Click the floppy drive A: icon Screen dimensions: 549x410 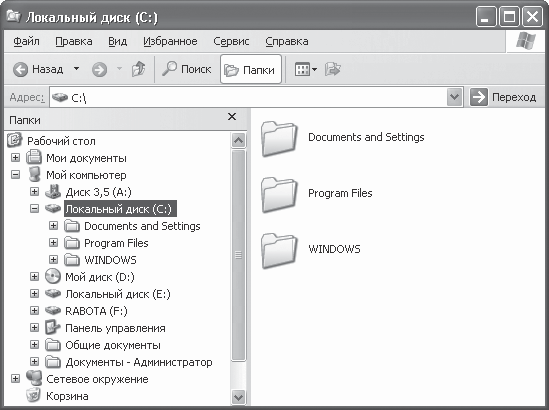pos(53,192)
